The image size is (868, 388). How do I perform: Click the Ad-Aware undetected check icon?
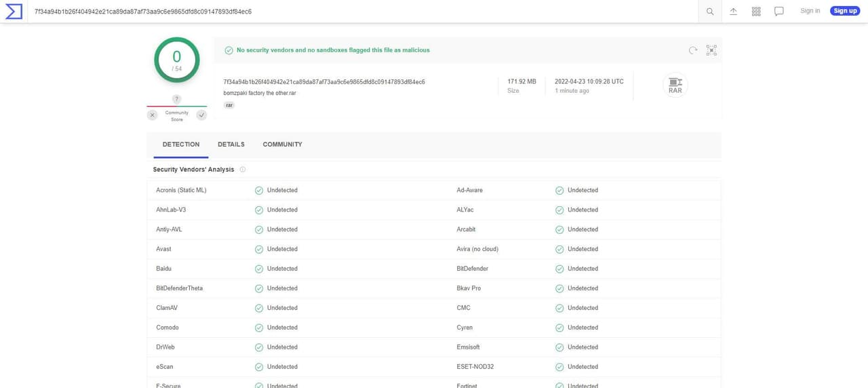559,191
